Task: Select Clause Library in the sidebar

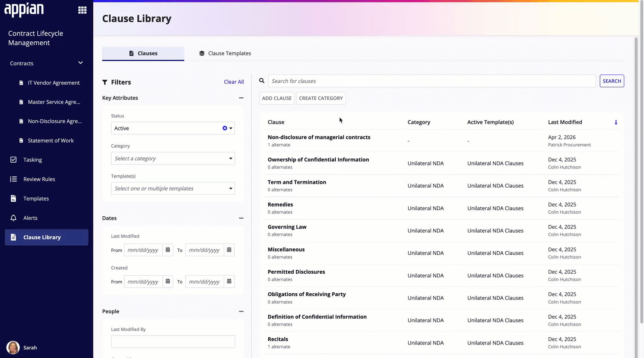Action: pos(47,237)
